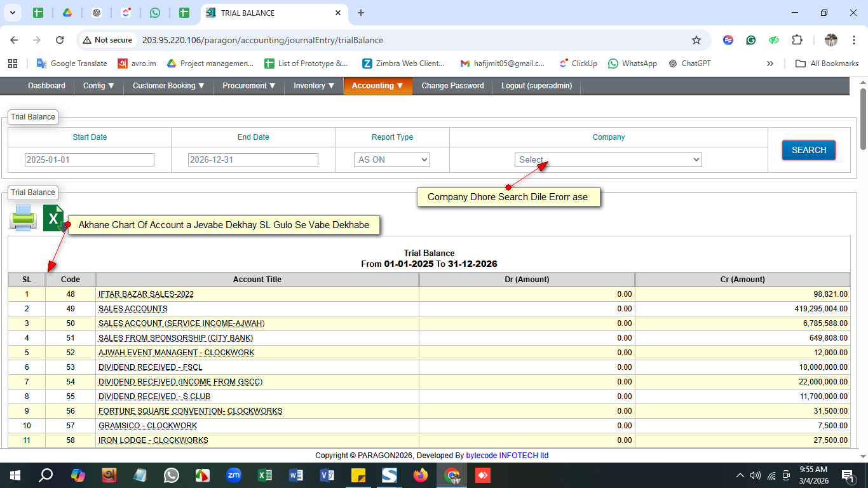This screenshot has width=868, height=488.
Task: Reload the page using the refresh icon
Action: pyautogui.click(x=60, y=40)
